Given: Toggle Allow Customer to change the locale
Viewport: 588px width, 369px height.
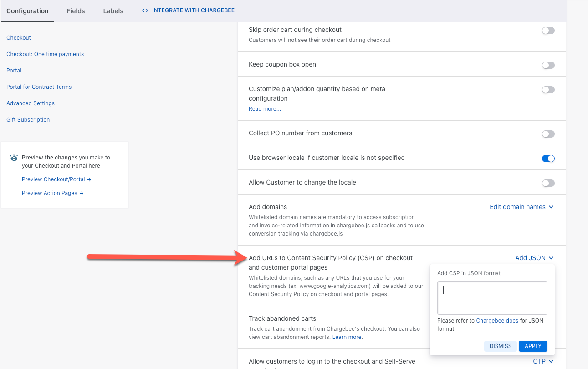Looking at the screenshot, I should click(548, 183).
